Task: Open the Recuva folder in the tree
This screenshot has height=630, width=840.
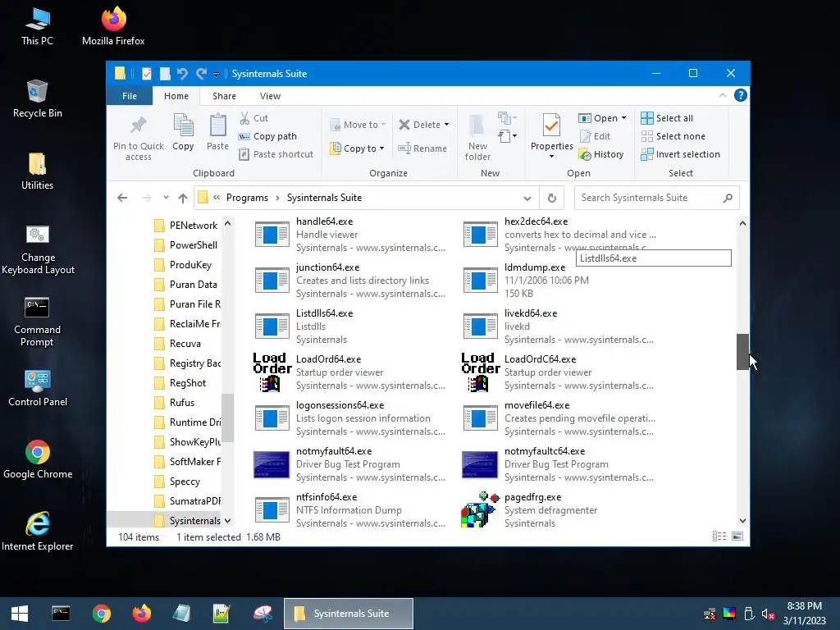Action: click(185, 344)
